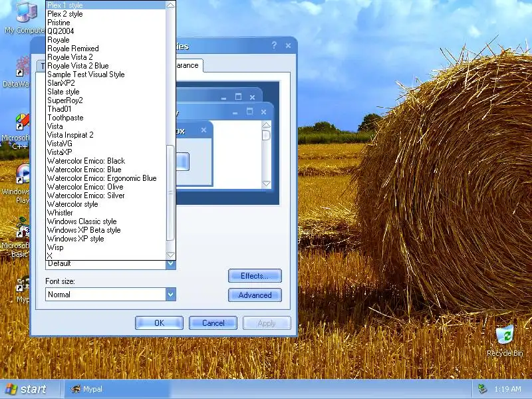The height and width of the screenshot is (399, 532).
Task: Open the Font size dropdown arrow
Action: click(171, 294)
